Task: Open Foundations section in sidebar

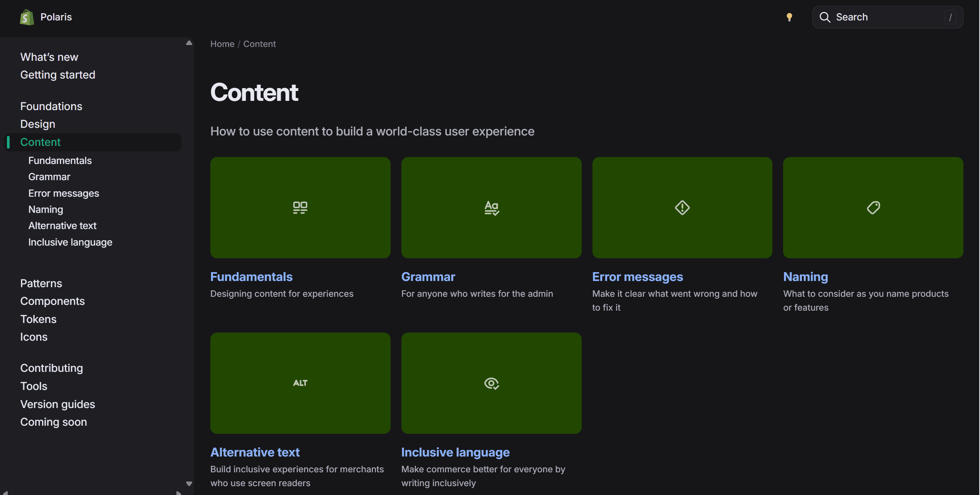Action: point(51,106)
